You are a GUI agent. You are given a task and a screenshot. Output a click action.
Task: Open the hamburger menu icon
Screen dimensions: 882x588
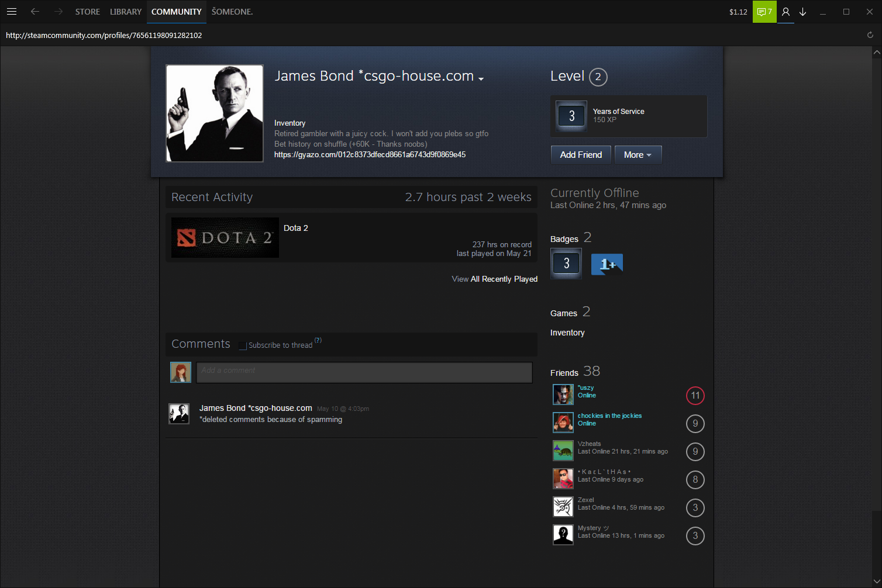12,12
